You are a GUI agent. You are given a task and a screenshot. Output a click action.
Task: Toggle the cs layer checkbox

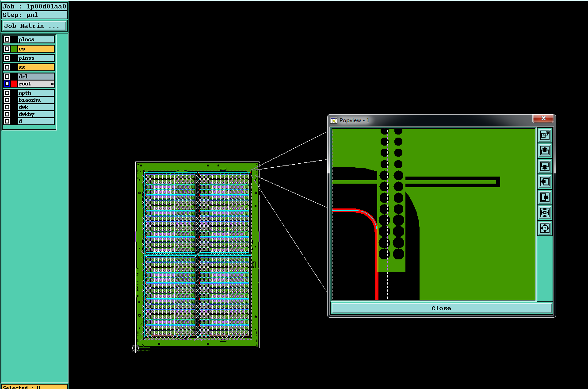coord(7,49)
